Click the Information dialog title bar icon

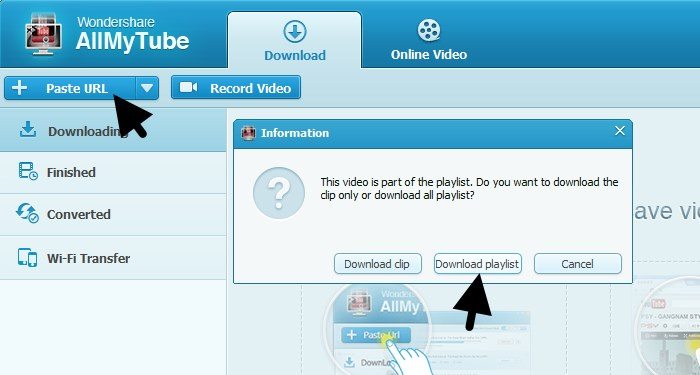(248, 133)
